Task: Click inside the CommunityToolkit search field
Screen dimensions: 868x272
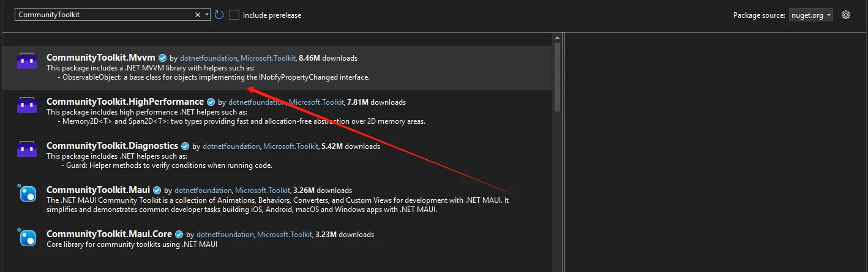Action: (104, 15)
